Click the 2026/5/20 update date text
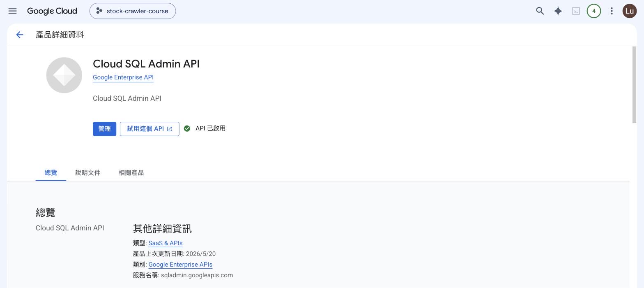This screenshot has height=288, width=644. point(201,254)
